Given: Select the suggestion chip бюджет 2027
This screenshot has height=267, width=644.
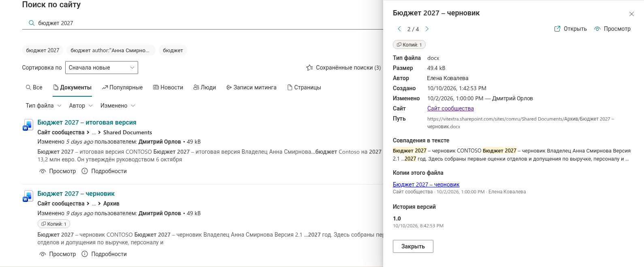Looking at the screenshot, I should click(43, 51).
